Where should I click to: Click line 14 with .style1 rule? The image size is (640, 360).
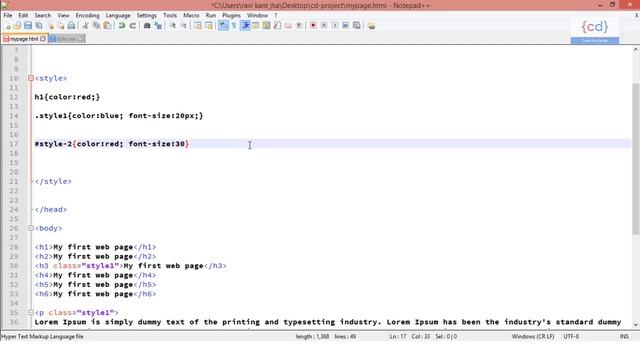[x=119, y=116]
